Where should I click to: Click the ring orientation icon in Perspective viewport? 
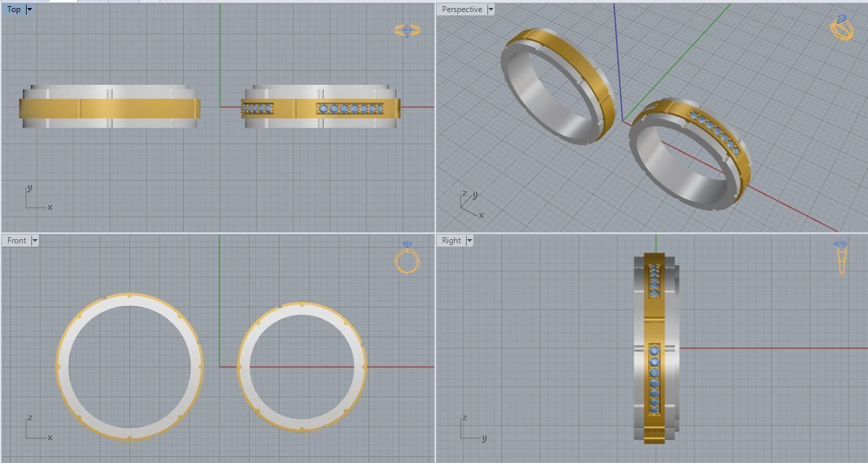(842, 27)
